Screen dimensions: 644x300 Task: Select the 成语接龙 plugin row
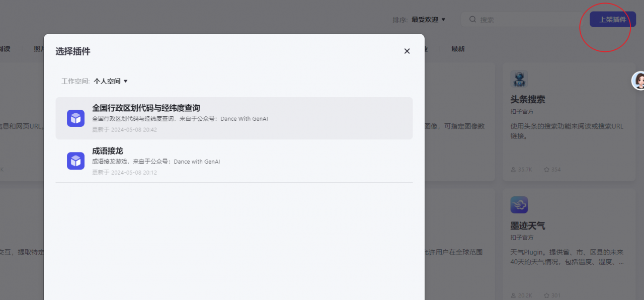(x=234, y=161)
